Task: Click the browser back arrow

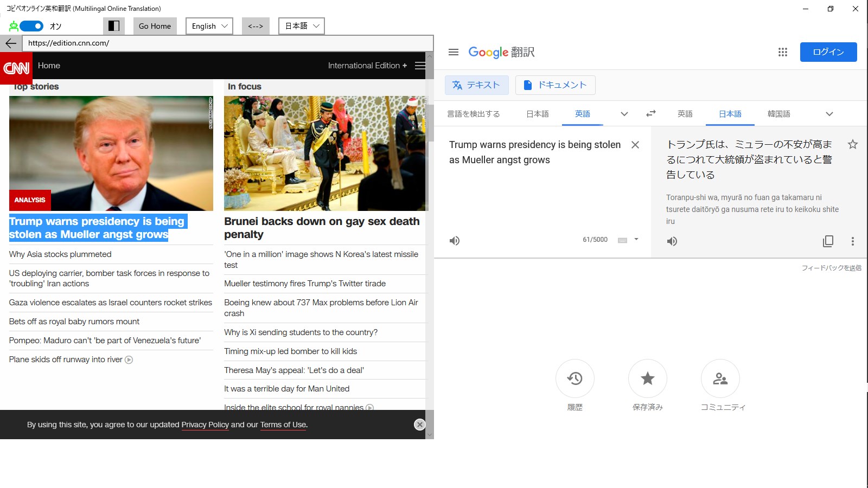Action: point(11,43)
